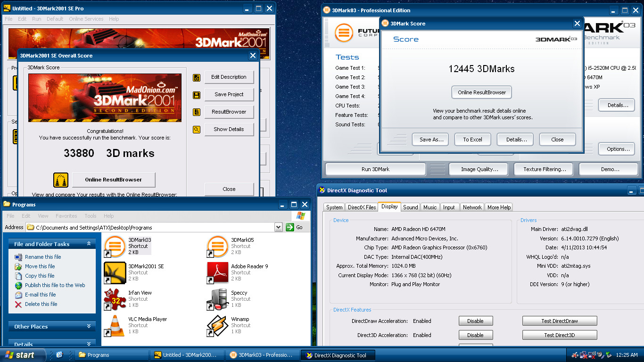This screenshot has width=644, height=362.
Task: Open the More Help tab
Action: [499, 207]
